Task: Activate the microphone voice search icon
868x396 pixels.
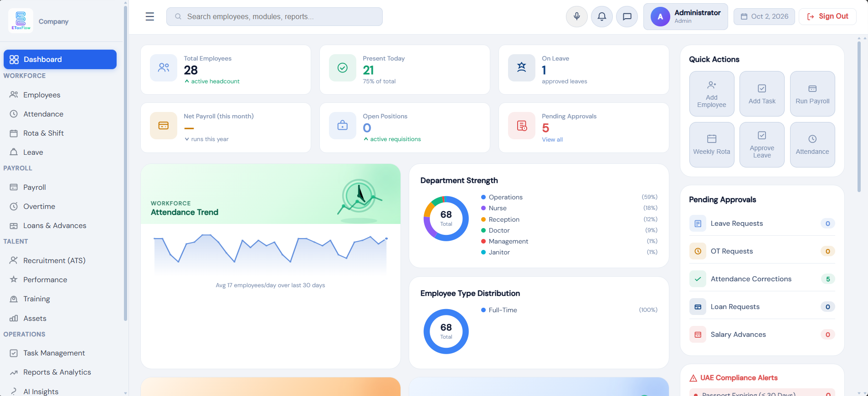Action: (577, 17)
